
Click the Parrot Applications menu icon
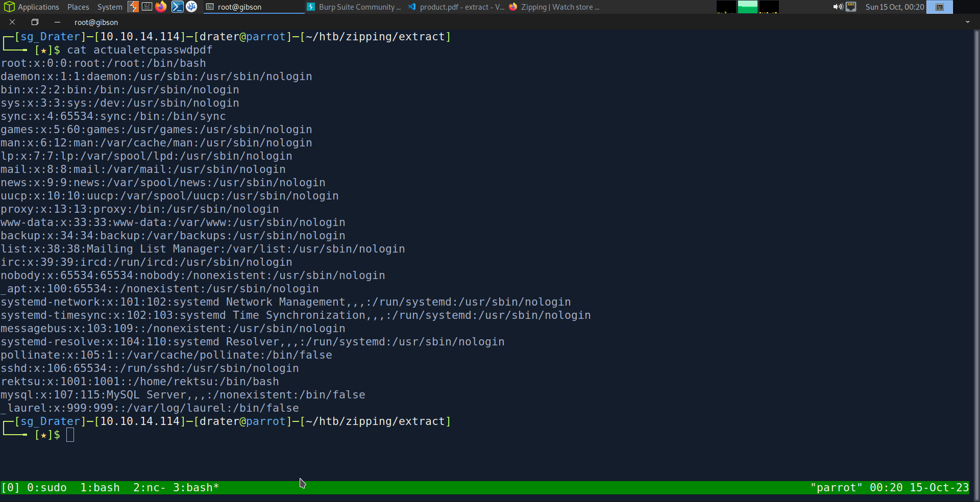[x=9, y=7]
